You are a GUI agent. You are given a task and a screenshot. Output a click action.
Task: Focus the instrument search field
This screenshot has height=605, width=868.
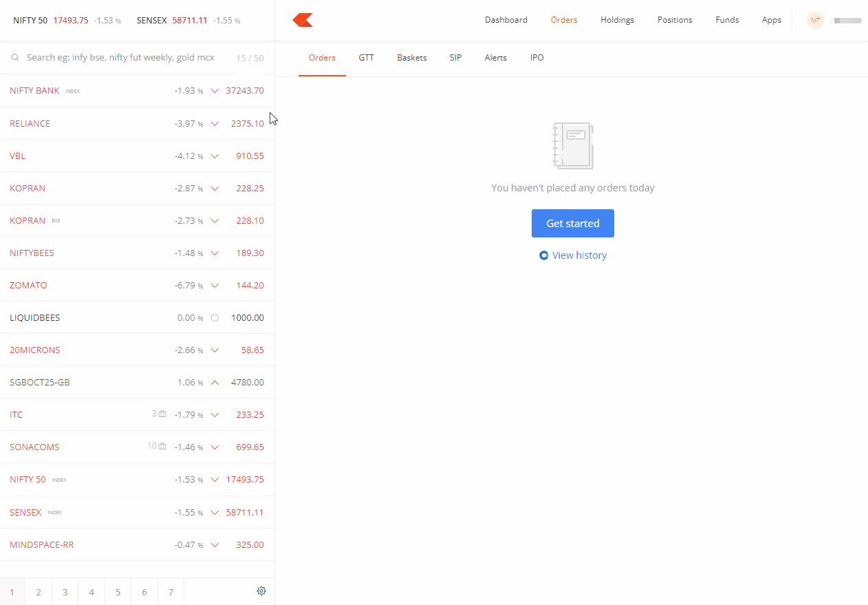point(120,58)
